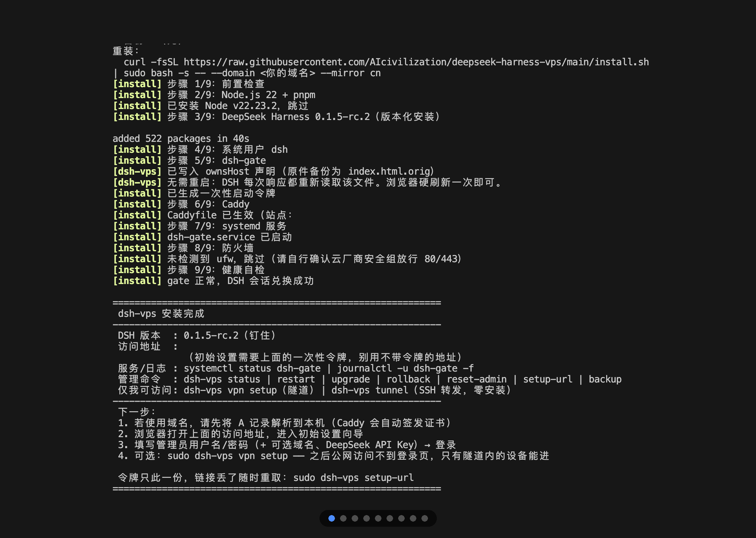
Task: Click 'journalctl -u dsh-gate -f' command
Action: click(405, 368)
